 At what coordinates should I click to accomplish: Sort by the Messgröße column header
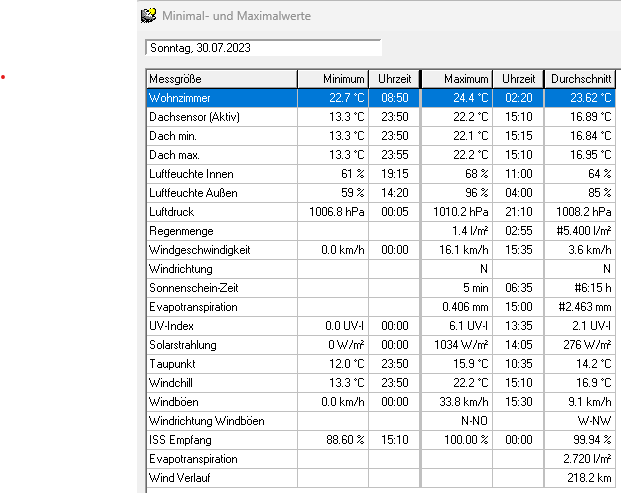tap(221, 79)
